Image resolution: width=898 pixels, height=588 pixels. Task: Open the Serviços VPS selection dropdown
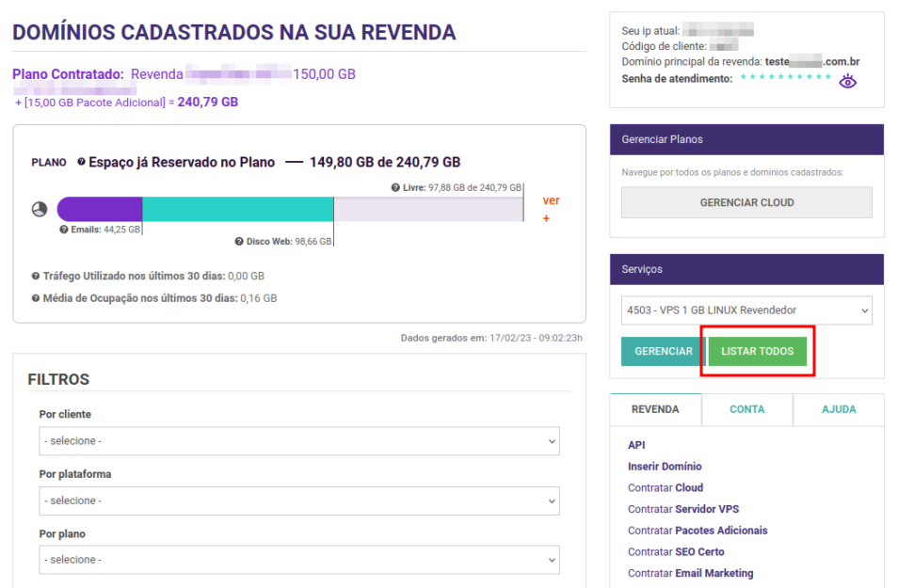746,310
